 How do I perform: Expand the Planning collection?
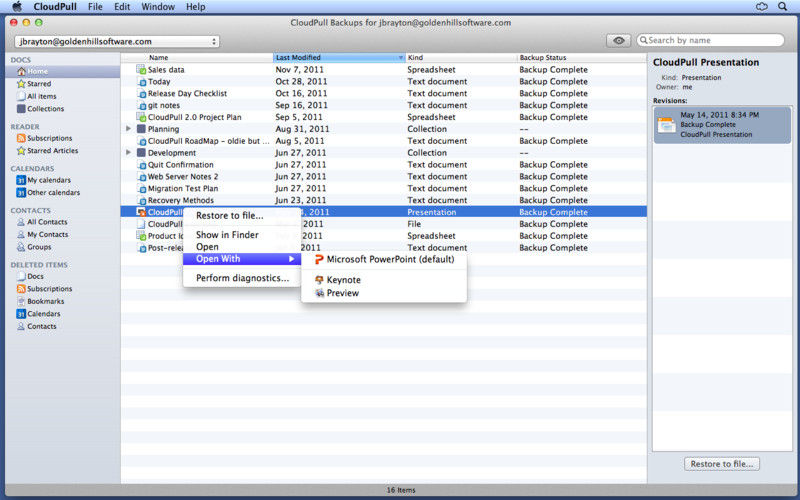point(129,129)
